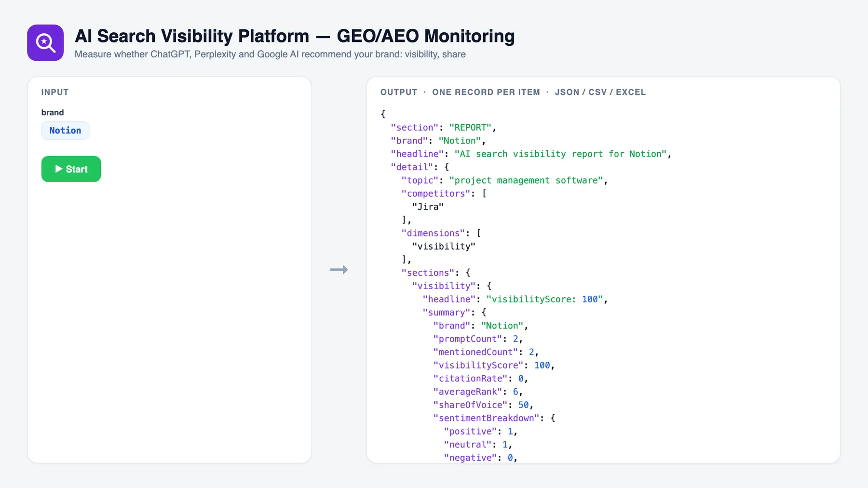The width and height of the screenshot is (868, 488).
Task: Click the OUTPUT heading text
Action: [399, 92]
